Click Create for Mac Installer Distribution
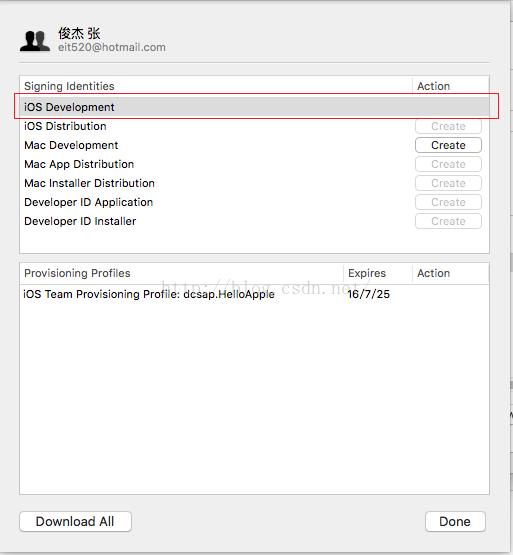 (x=448, y=183)
